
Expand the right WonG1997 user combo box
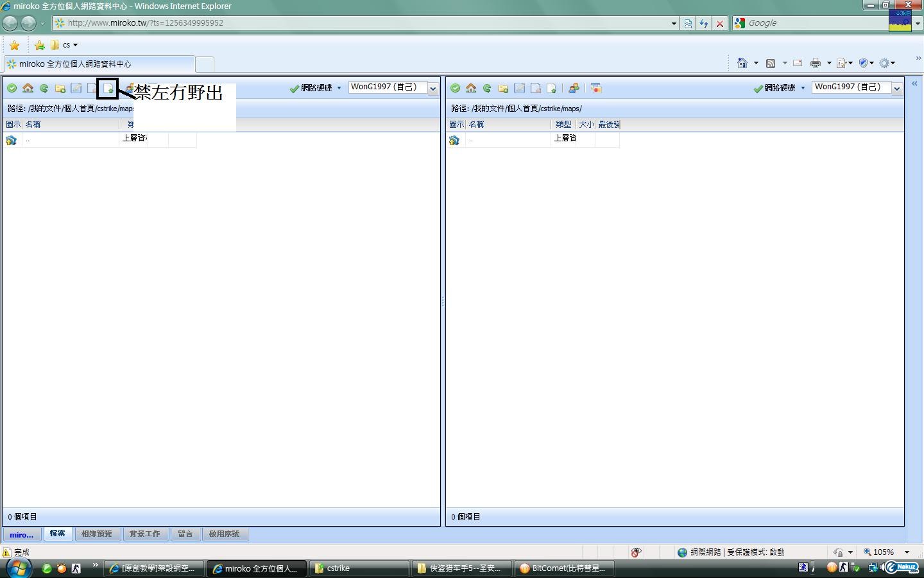click(897, 89)
